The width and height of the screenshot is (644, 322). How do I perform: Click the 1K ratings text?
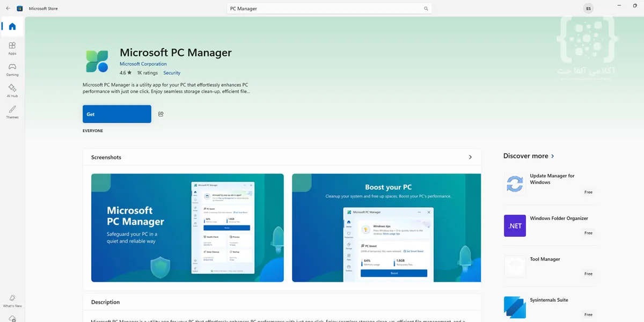(148, 72)
